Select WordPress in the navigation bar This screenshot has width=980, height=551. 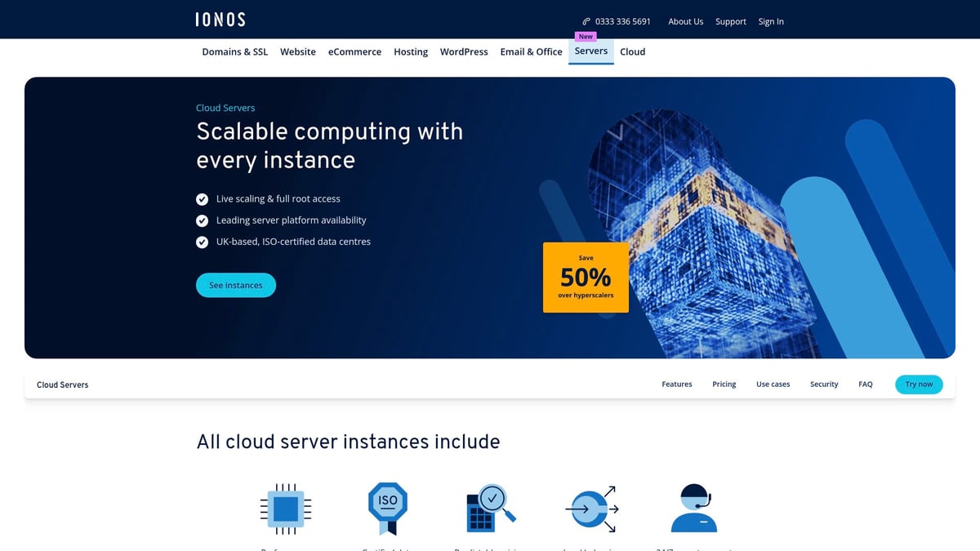point(464,51)
